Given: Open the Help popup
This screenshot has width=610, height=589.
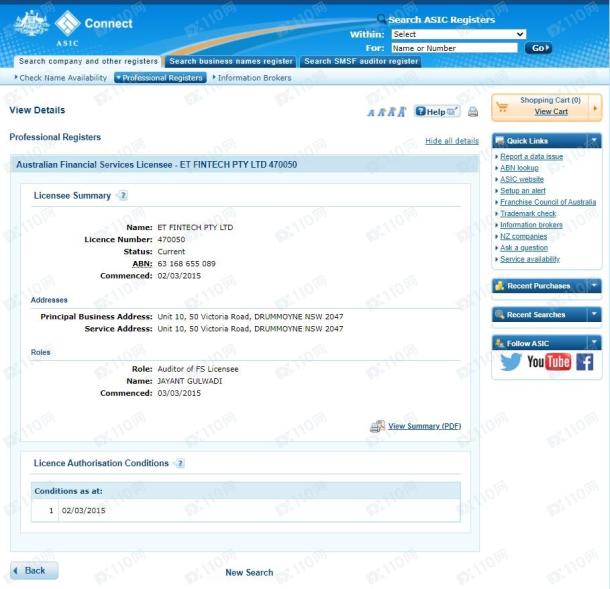Looking at the screenshot, I should coord(437,111).
